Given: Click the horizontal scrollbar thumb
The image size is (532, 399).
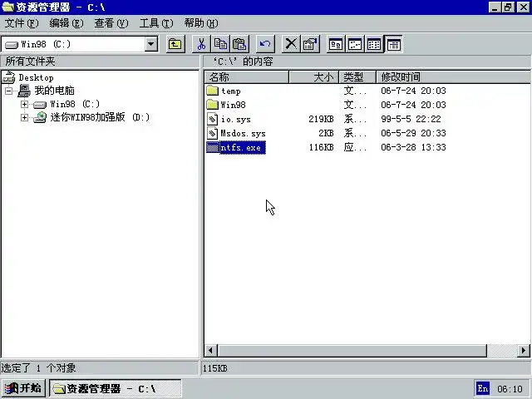Looking at the screenshot, I should click(352, 351).
